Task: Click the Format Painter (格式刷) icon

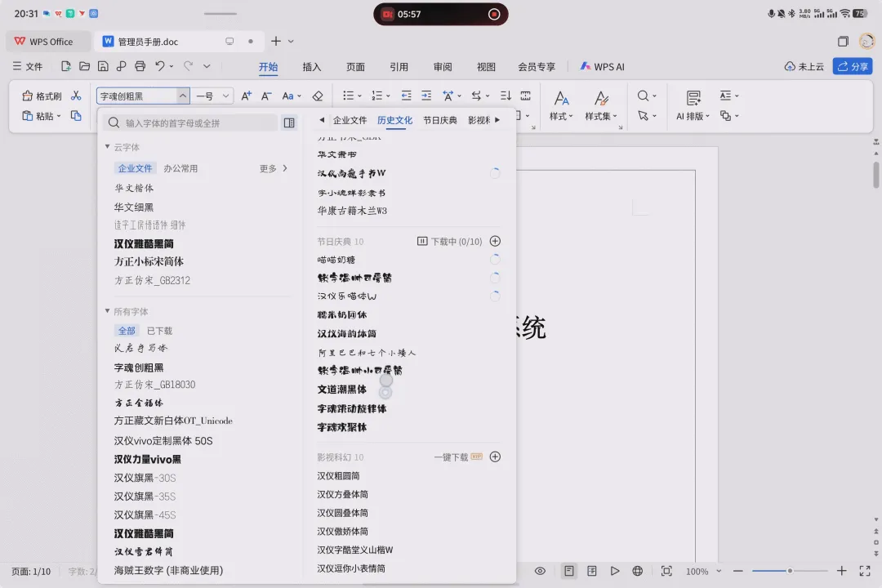Action: (28, 96)
